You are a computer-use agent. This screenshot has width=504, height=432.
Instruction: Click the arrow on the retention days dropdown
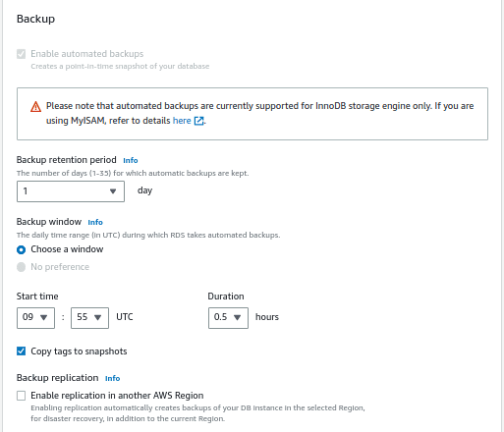(113, 191)
